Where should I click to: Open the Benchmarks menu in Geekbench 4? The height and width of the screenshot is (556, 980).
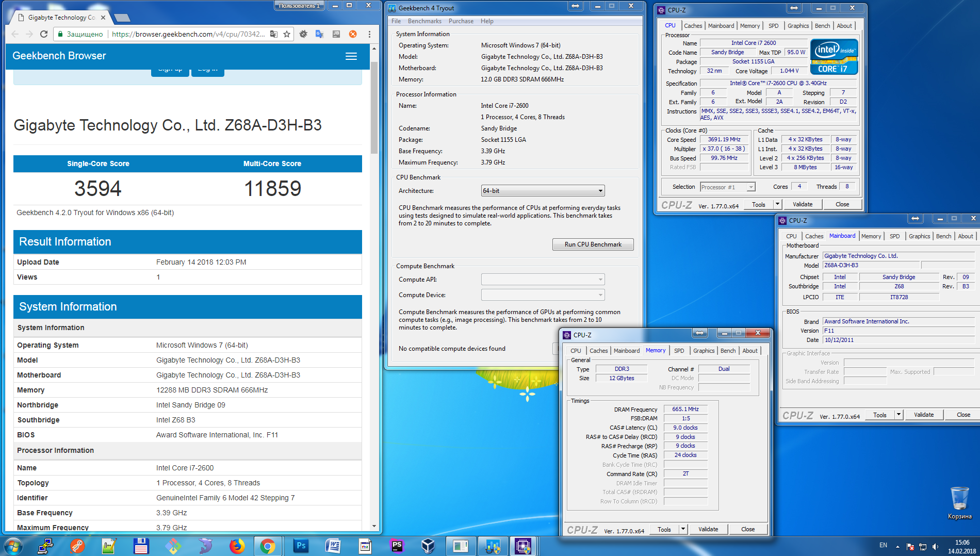(x=424, y=21)
